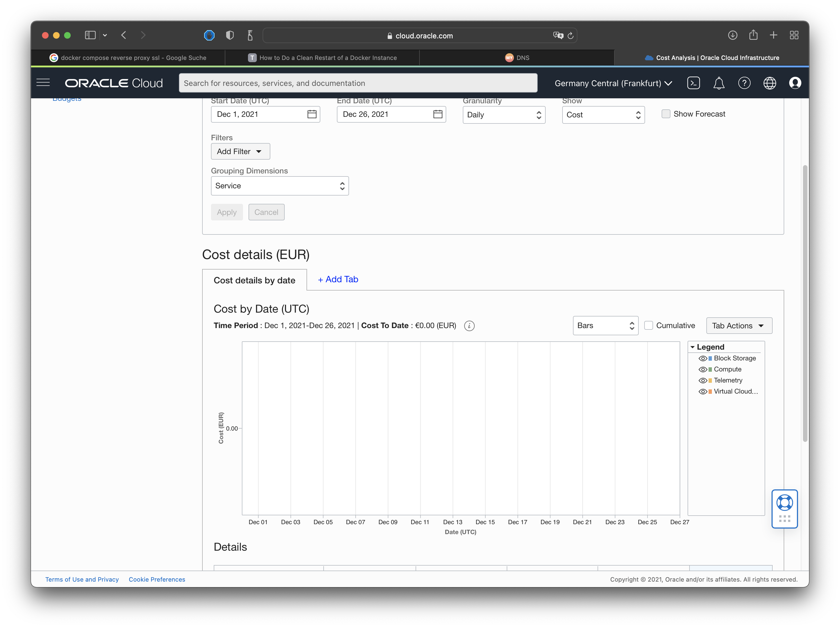This screenshot has width=840, height=628.
Task: Switch to docker compose Google Suche tab
Action: click(128, 58)
